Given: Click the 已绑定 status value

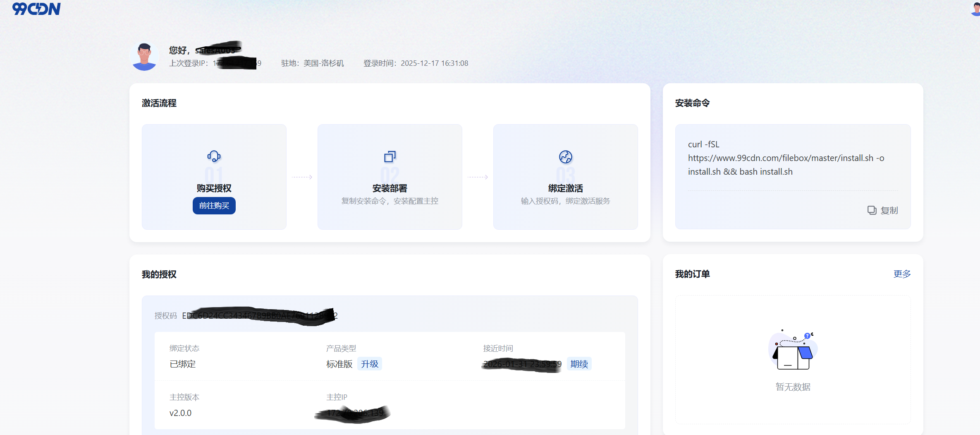Looking at the screenshot, I should [182, 364].
